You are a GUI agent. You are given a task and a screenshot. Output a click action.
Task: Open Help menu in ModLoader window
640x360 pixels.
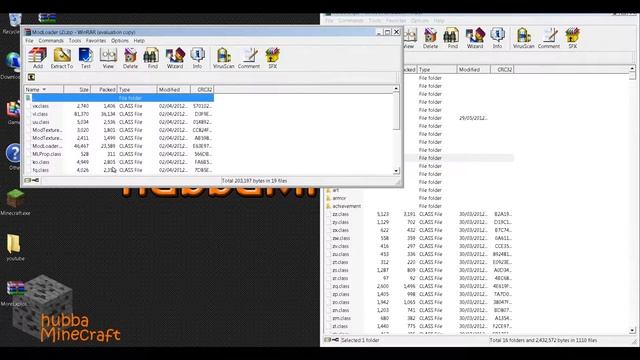139,41
